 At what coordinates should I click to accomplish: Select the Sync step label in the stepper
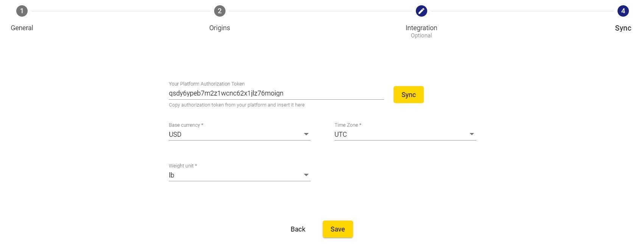[x=623, y=28]
